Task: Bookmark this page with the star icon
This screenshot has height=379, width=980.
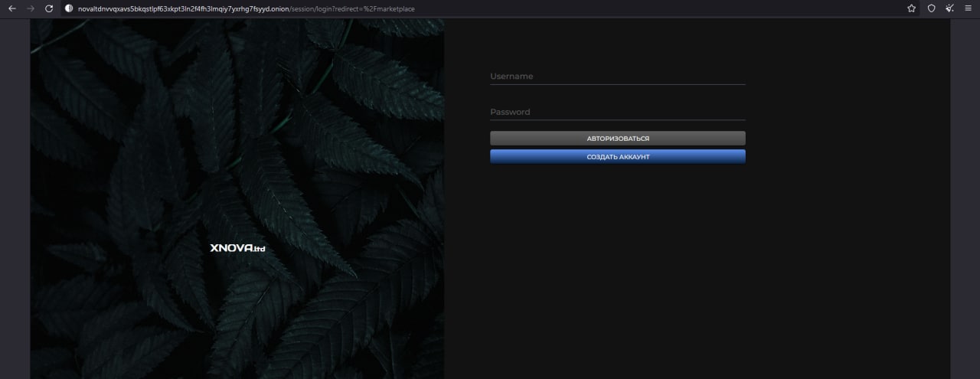Action: click(x=911, y=8)
